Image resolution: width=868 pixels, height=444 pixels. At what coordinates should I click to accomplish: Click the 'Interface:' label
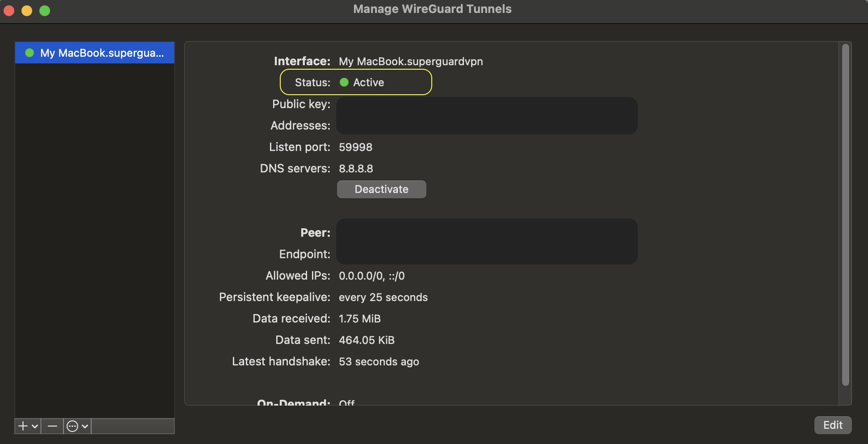[x=302, y=61]
